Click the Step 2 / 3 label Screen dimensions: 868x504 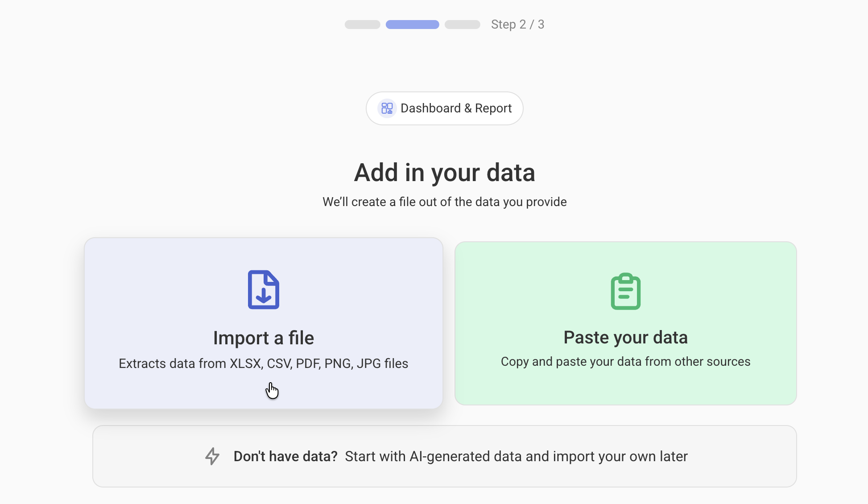coord(518,25)
